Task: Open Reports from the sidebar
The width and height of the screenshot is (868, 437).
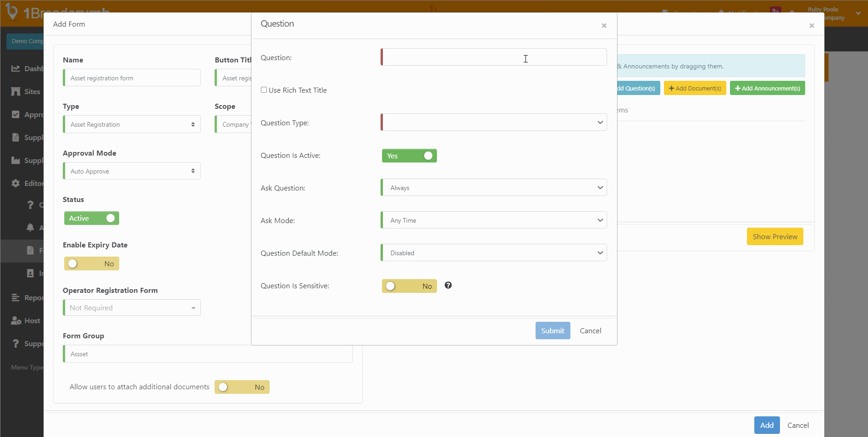Action: [x=16, y=297]
